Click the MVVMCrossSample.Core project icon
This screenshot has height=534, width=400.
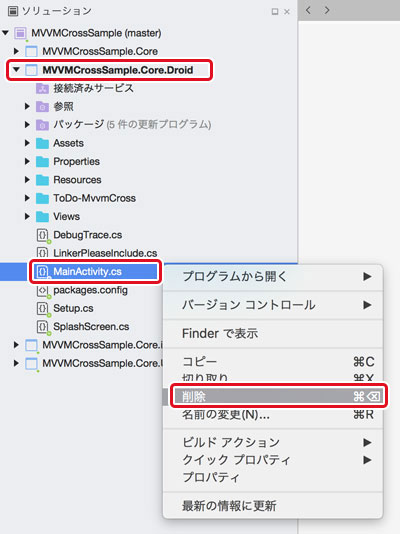pyautogui.click(x=31, y=51)
